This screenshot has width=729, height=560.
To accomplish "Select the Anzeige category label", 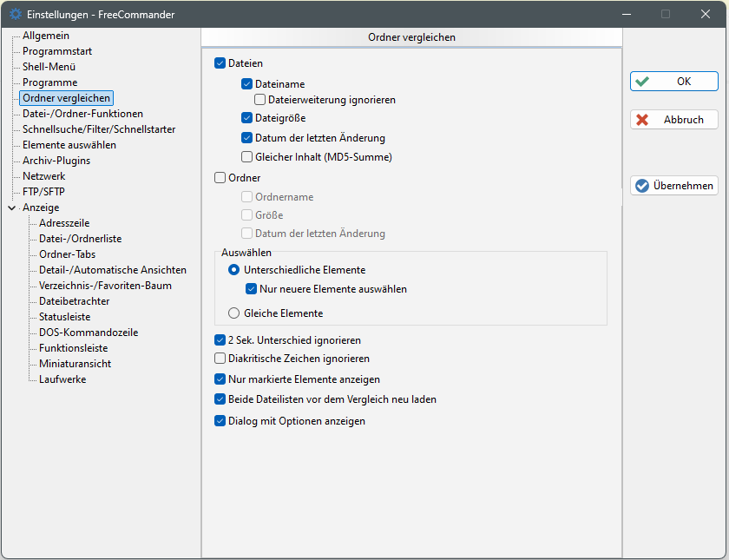I will tap(41, 208).
